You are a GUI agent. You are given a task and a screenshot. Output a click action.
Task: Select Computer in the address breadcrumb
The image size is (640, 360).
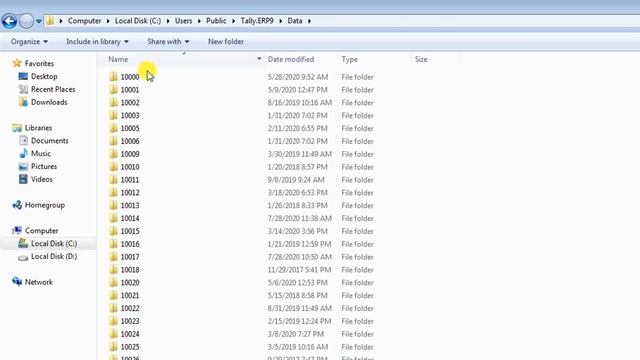coord(84,21)
